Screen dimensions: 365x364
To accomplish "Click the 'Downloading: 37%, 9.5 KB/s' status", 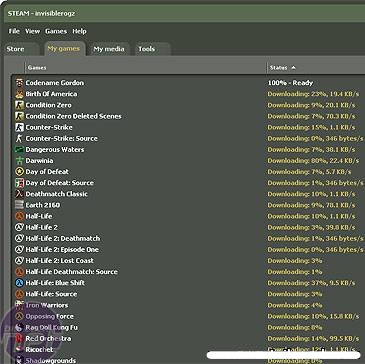I will coord(311,283).
